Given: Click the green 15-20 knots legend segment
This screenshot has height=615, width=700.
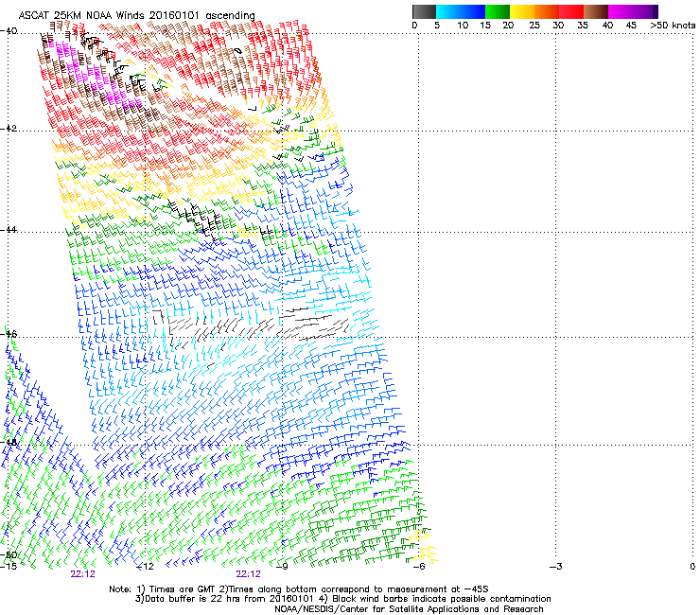Looking at the screenshot, I should pyautogui.click(x=498, y=11).
